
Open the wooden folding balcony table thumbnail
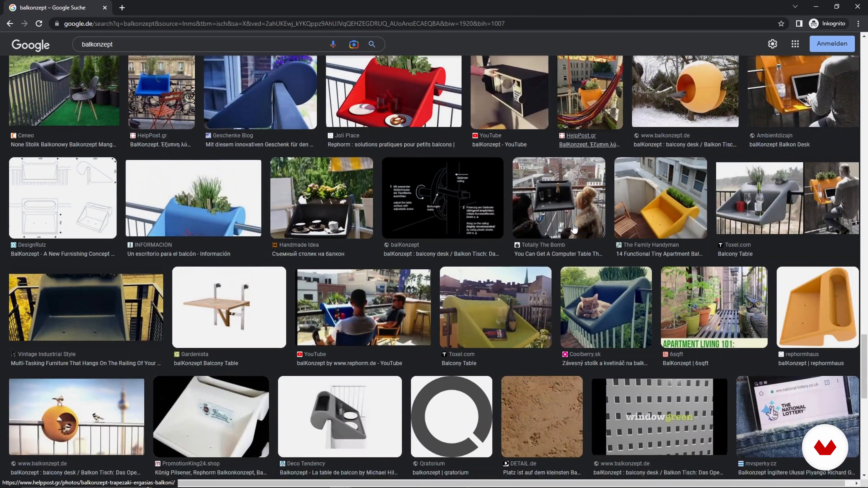(229, 307)
